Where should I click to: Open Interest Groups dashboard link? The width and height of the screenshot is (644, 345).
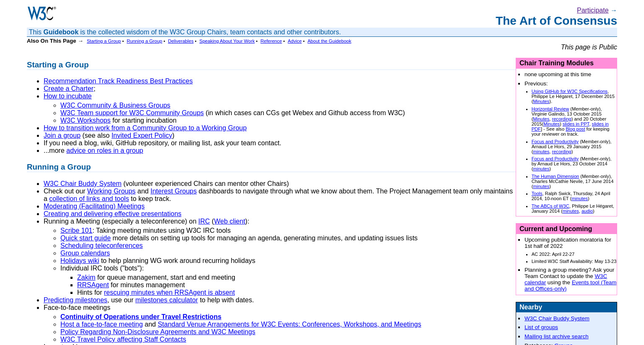174,191
